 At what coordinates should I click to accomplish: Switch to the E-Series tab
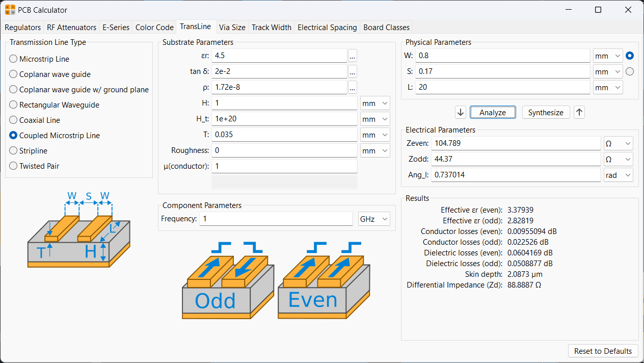[x=116, y=28]
